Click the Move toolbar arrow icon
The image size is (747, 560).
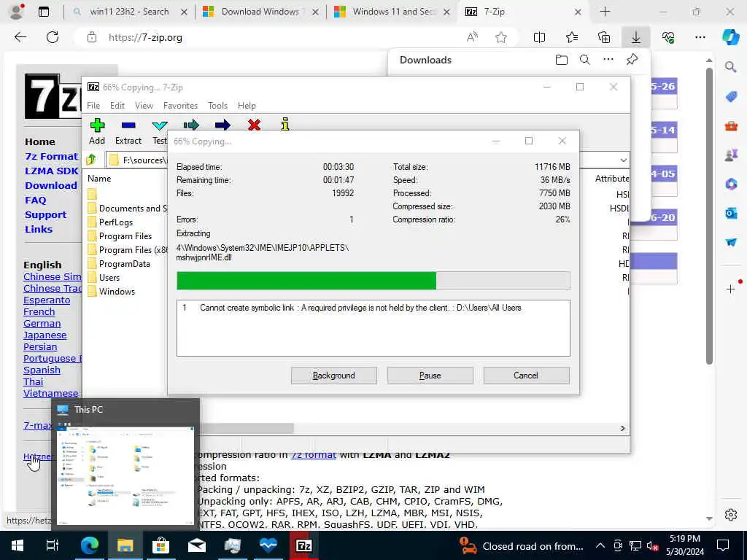point(222,125)
